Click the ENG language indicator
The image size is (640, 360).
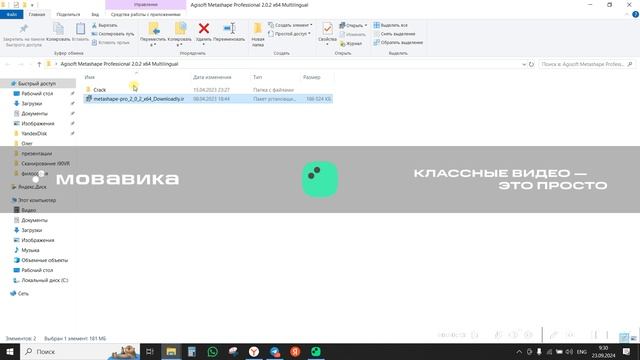point(582,352)
